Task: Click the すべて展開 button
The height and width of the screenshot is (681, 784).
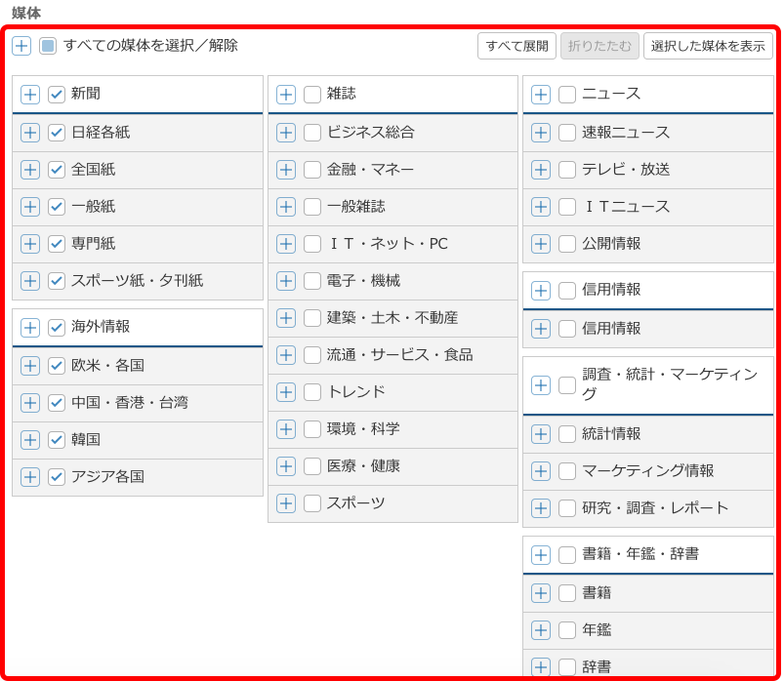Action: tap(516, 46)
